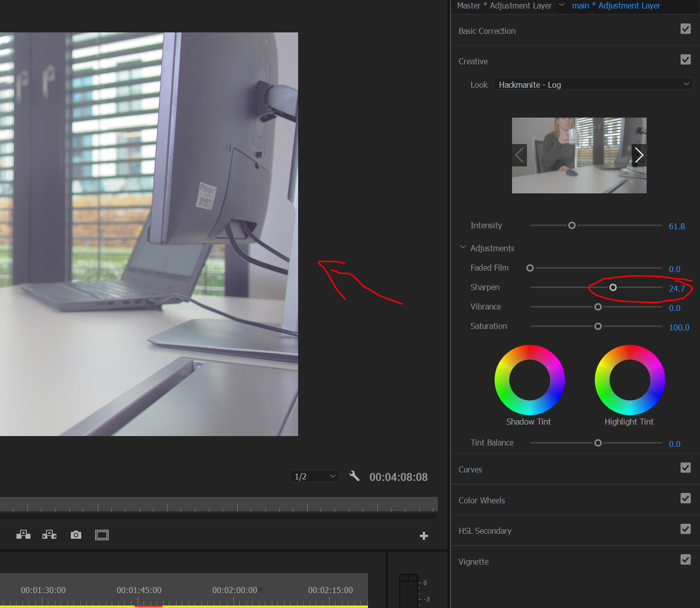Open Comparison View icon
Image resolution: width=700 pixels, height=608 pixels.
coord(102,535)
